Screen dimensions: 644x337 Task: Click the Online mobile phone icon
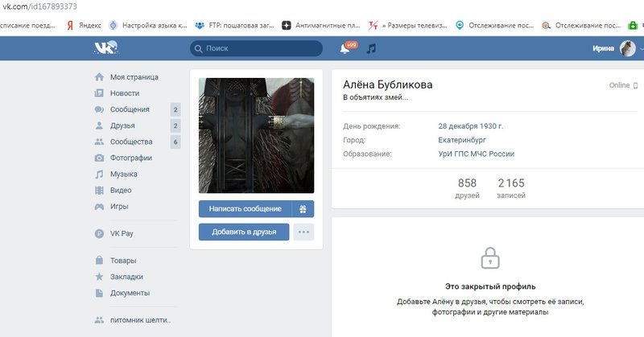click(x=635, y=85)
